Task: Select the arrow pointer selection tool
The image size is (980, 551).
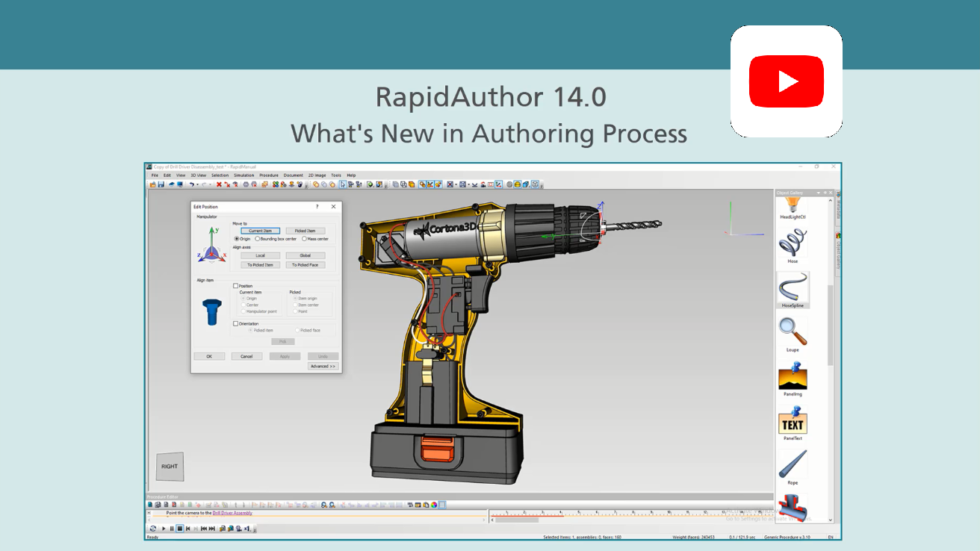Action: tap(342, 184)
